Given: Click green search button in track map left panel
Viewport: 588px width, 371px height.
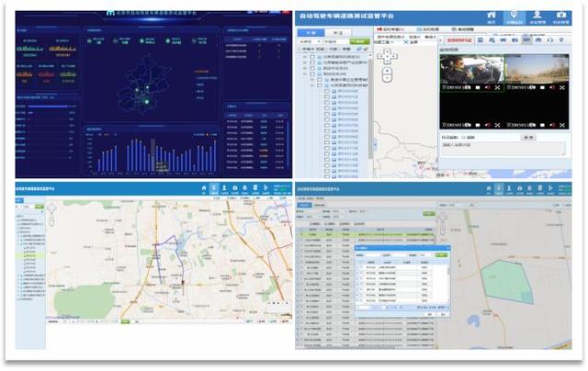Looking at the screenshot, I should (39, 207).
